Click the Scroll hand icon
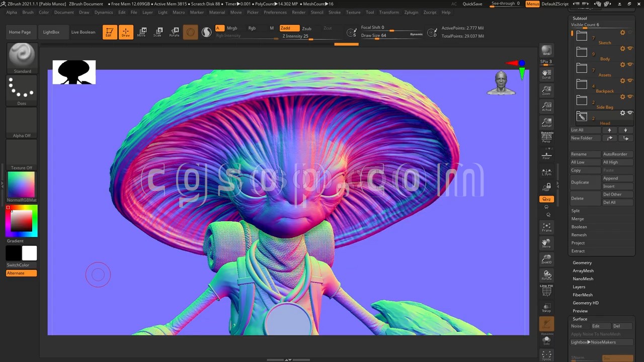Screen dimensions: 644x362 (546, 75)
